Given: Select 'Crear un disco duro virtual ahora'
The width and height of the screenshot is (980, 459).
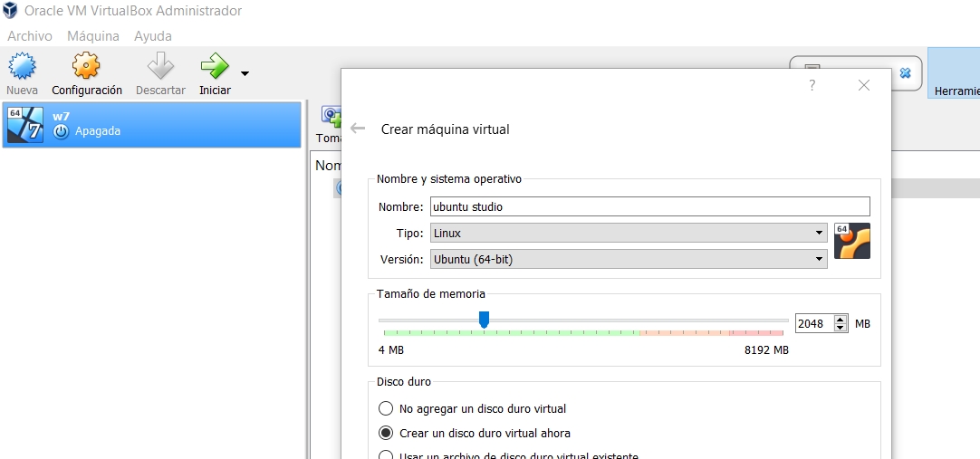Looking at the screenshot, I should pos(387,433).
